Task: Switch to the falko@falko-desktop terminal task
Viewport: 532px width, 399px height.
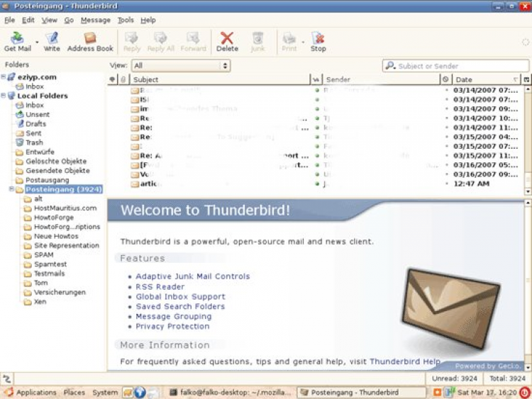Action: click(231, 392)
